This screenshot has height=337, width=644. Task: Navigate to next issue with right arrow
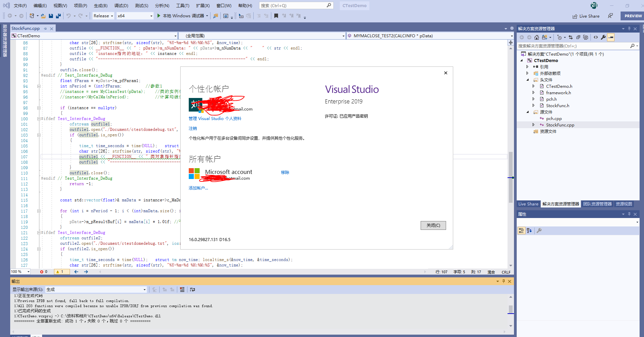[86, 272]
